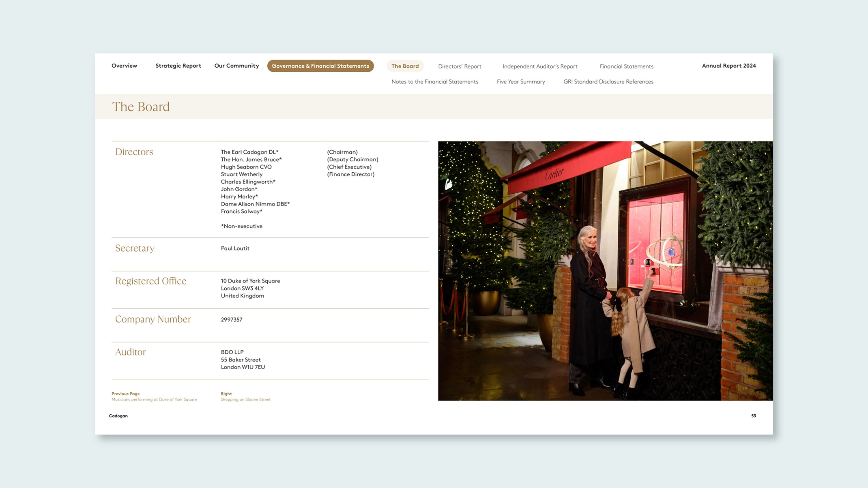
Task: Open Independent Auditor's Report link
Action: pos(540,66)
